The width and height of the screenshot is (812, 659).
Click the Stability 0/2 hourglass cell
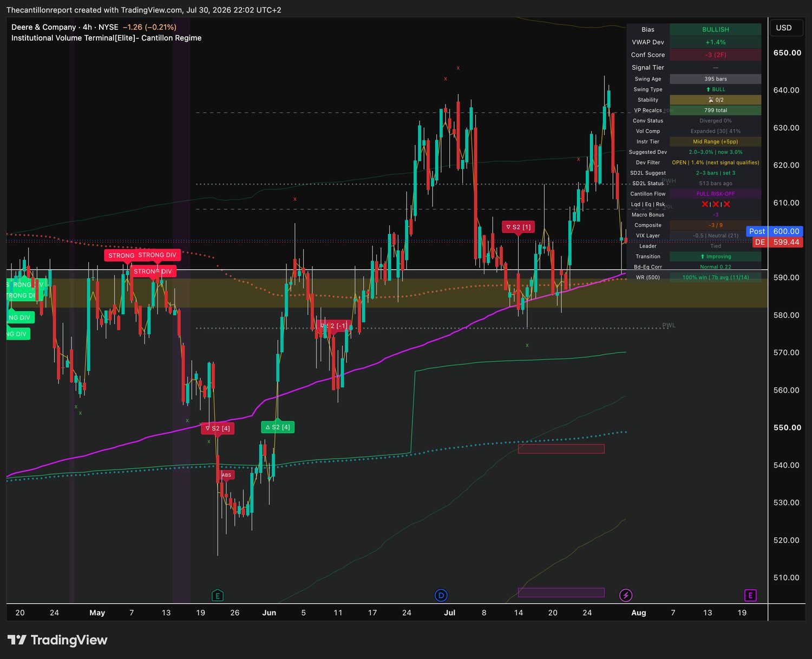coord(716,100)
